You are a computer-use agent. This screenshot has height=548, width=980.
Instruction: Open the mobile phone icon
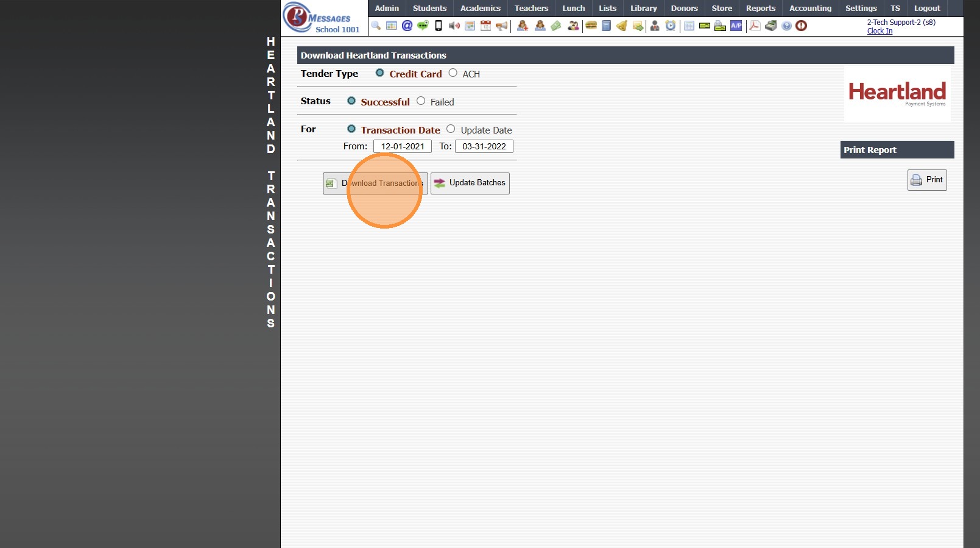coord(439,26)
